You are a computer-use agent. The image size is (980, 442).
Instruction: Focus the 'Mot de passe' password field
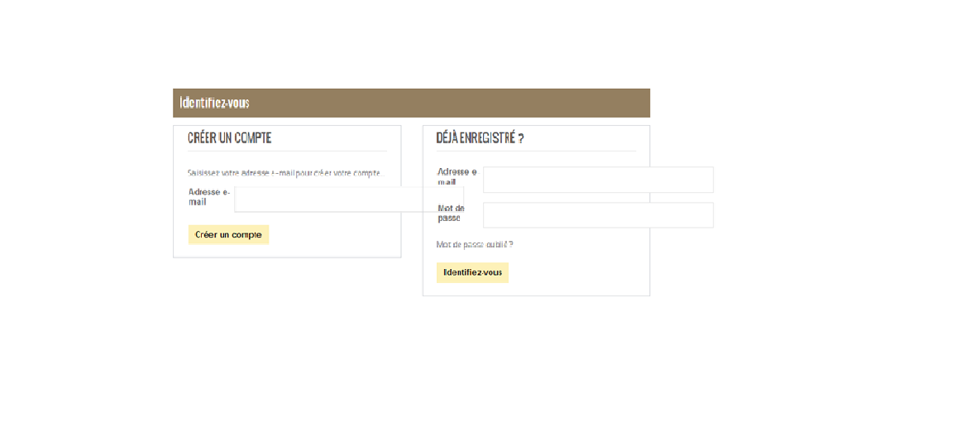[598, 215]
